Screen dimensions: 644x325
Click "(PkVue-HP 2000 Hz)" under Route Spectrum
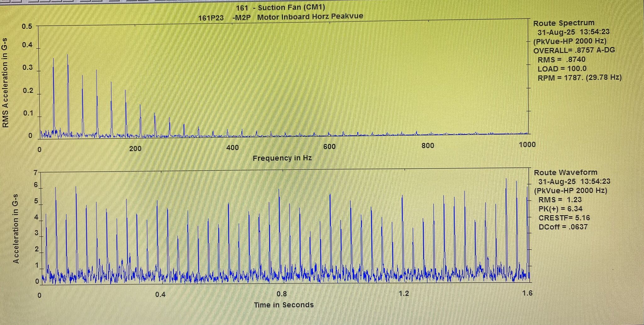click(570, 41)
